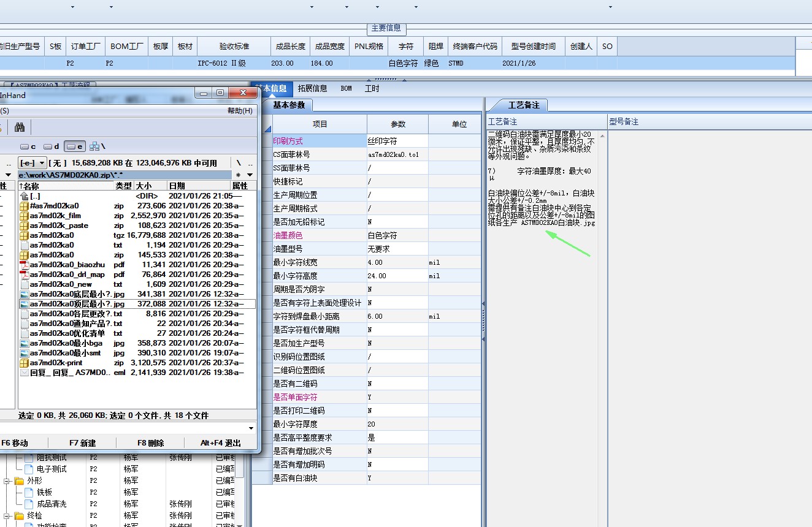This screenshot has width=812, height=527.
Task: Click the process tree vertical scrollbar
Action: 241,489
